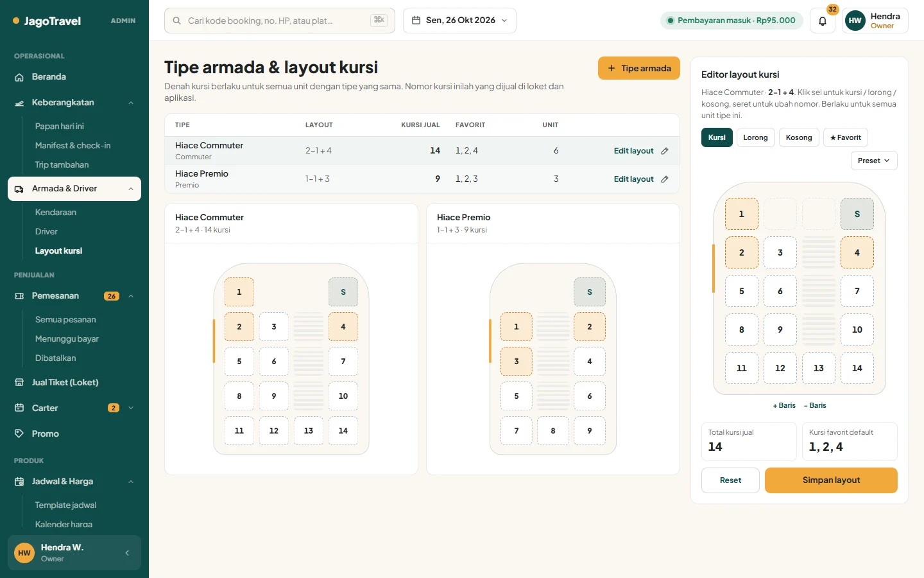Click the + Baris link
Viewport: 924px width, 578px height.
click(784, 405)
